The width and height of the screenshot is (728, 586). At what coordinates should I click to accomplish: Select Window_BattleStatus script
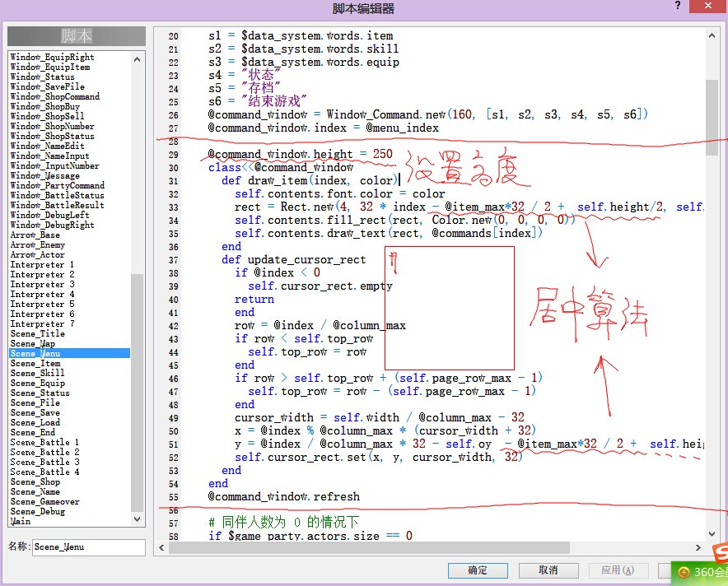click(x=58, y=195)
